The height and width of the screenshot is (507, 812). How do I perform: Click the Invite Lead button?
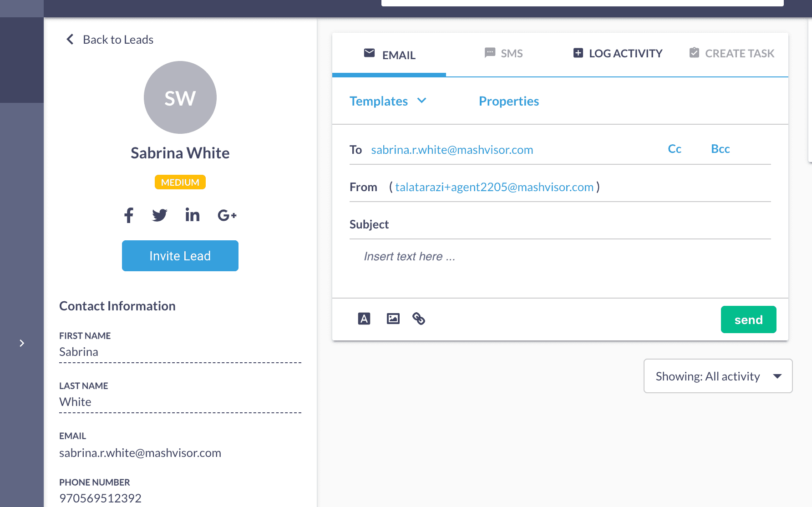pos(180,256)
